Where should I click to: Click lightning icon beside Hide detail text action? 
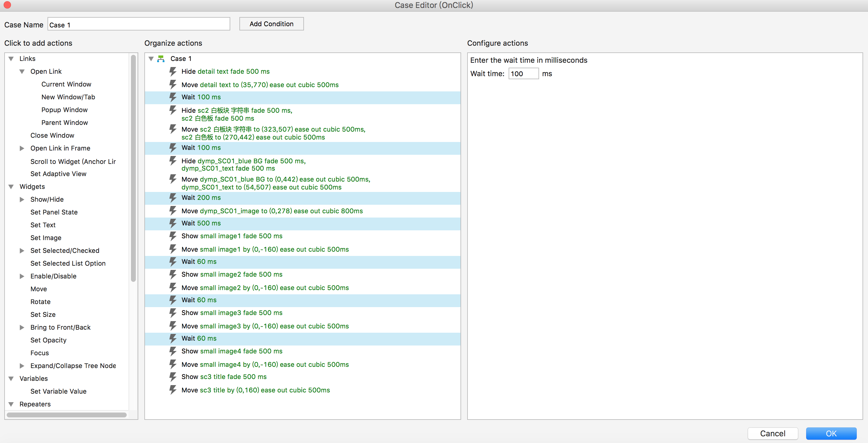[x=173, y=72]
